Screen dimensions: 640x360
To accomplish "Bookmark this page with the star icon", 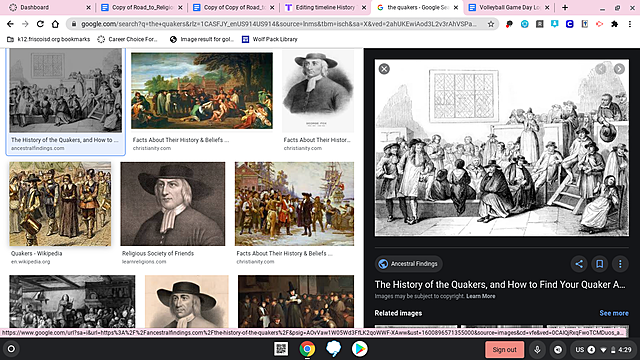I will click(491, 24).
